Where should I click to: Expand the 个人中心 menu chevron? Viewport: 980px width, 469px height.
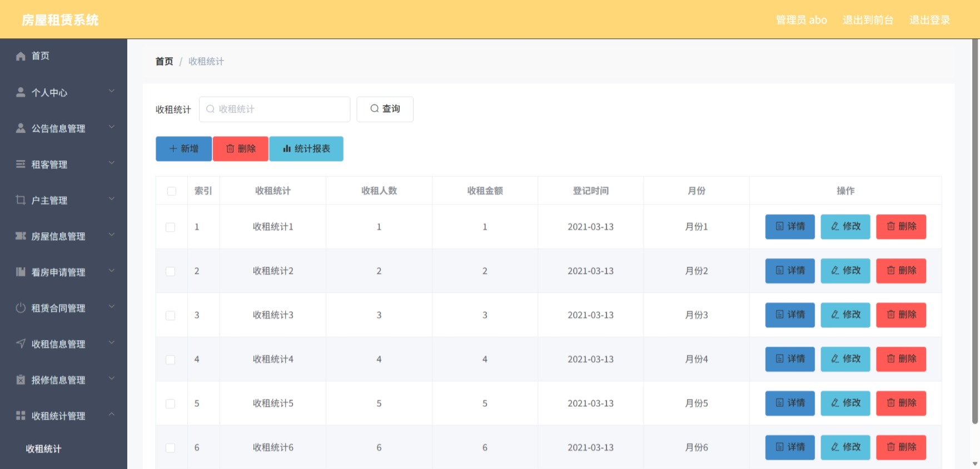tap(112, 91)
